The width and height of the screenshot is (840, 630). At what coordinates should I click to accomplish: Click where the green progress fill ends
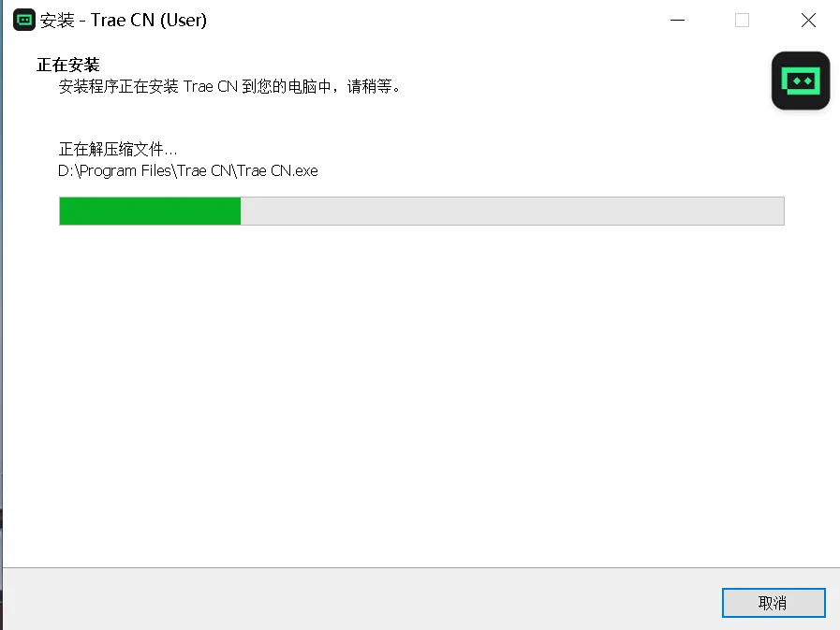pyautogui.click(x=241, y=211)
